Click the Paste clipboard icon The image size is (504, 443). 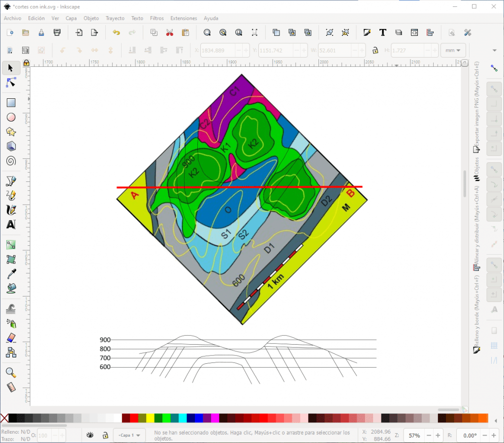(x=186, y=32)
